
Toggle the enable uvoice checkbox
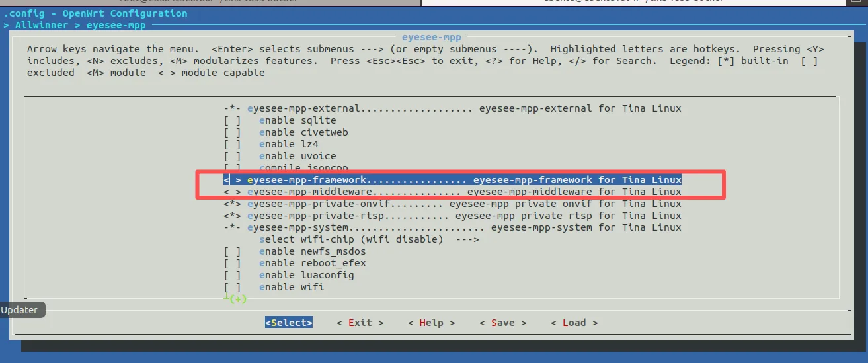tap(232, 156)
